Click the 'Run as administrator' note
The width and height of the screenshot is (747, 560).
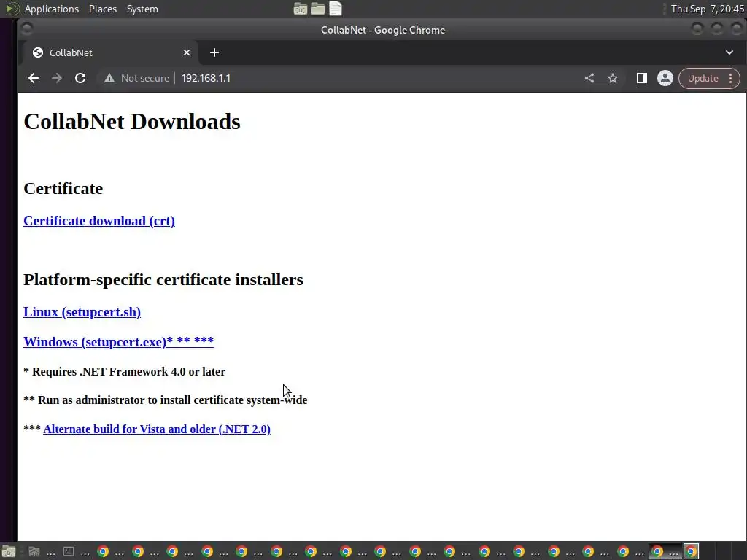click(x=166, y=400)
